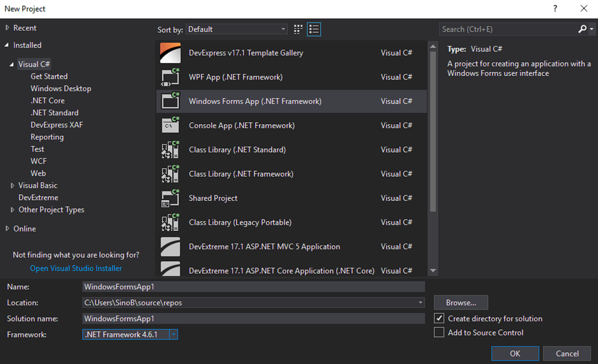Click the Console App template icon
This screenshot has height=364, width=598.
coord(170,125)
